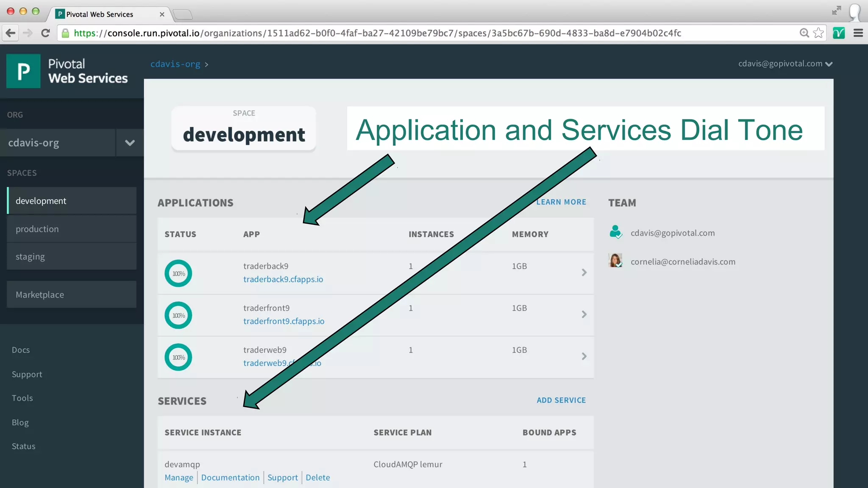The image size is (868, 488).
Task: Open the Chrome hamburger menu
Action: (858, 33)
